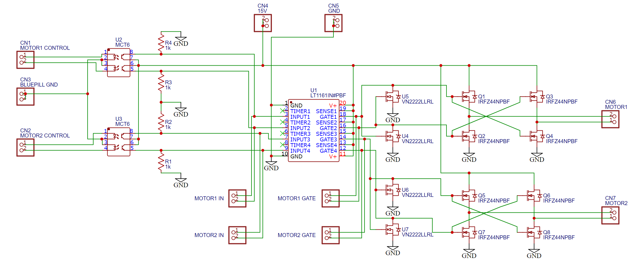644x269 pixels.
Task: Click the MOTOR2 CONTROL label text
Action: [45, 135]
